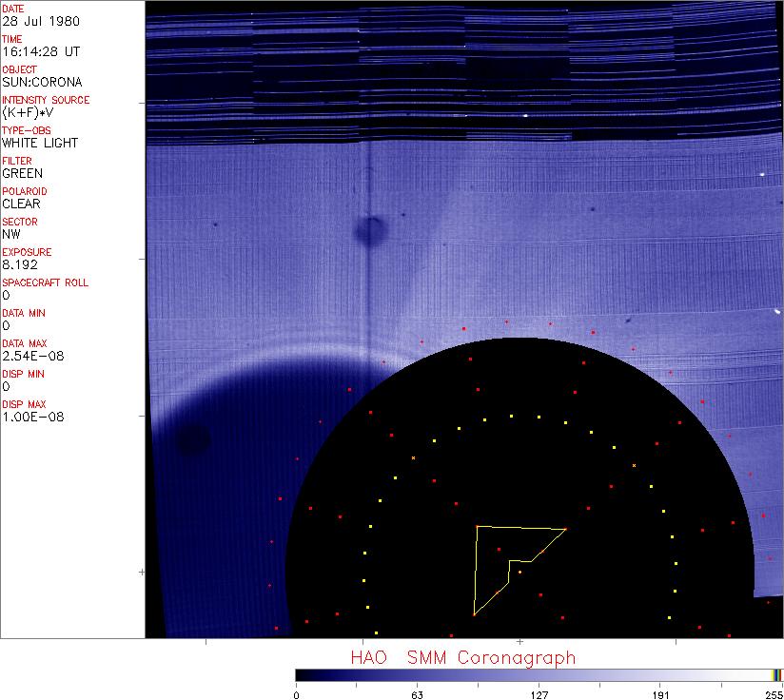Image resolution: width=784 pixels, height=700 pixels.
Task: Click the dark circular spot at the left edge
Action: (x=193, y=438)
